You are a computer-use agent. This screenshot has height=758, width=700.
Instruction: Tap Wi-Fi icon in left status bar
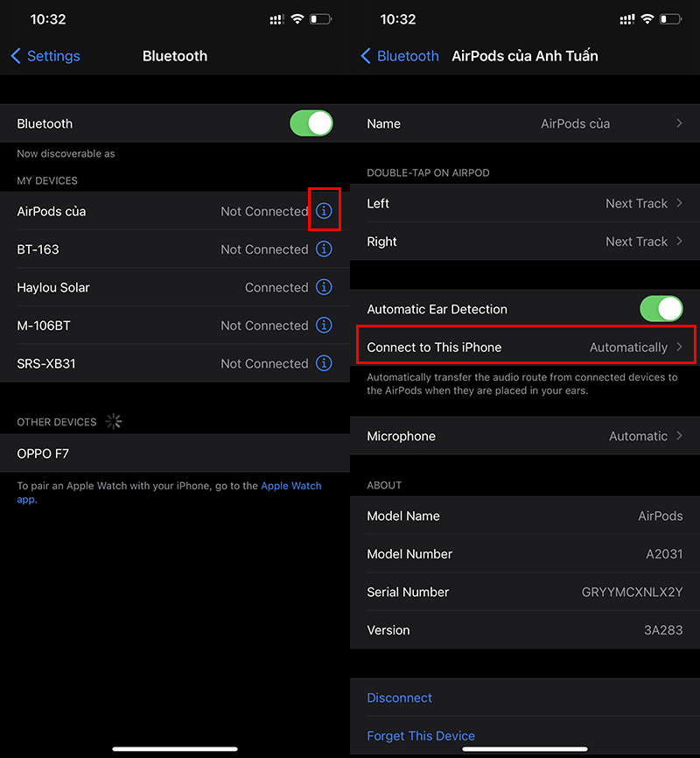click(297, 18)
